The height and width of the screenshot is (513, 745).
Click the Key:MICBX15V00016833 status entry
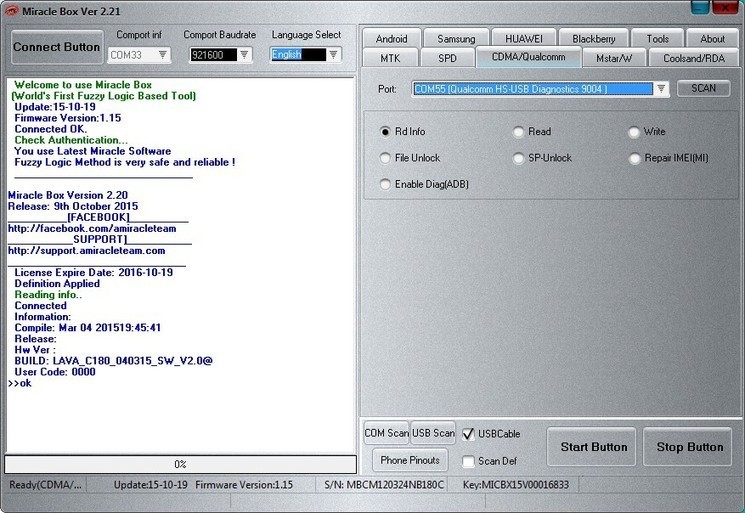[x=516, y=484]
